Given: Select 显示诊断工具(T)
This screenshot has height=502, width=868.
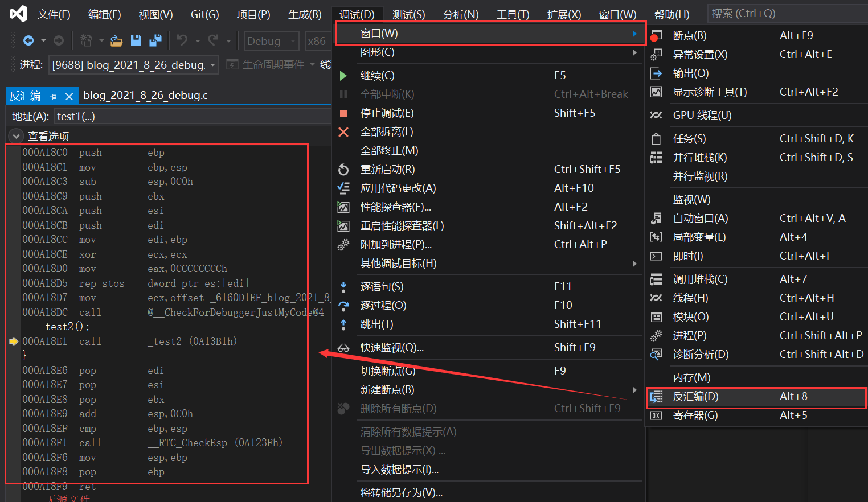Looking at the screenshot, I should pyautogui.click(x=756, y=92).
